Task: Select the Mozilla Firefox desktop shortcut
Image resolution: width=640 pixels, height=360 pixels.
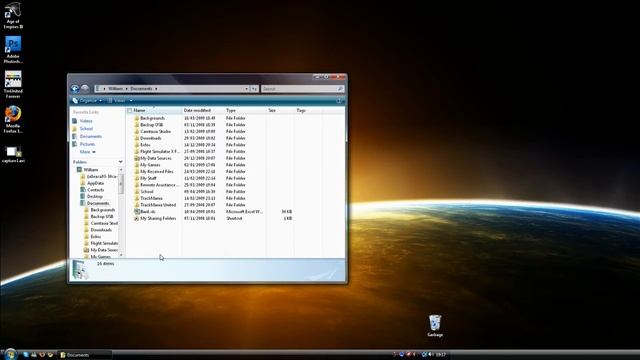Action: click(13, 119)
